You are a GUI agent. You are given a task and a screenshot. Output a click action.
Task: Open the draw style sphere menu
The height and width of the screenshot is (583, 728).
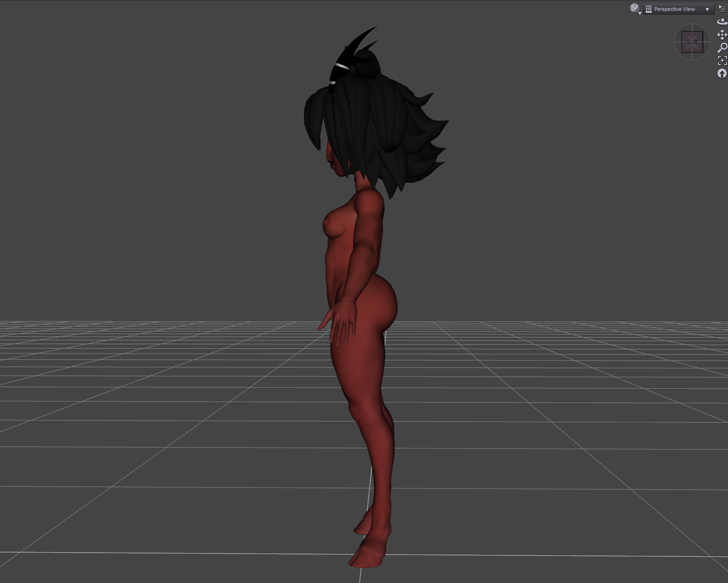635,9
